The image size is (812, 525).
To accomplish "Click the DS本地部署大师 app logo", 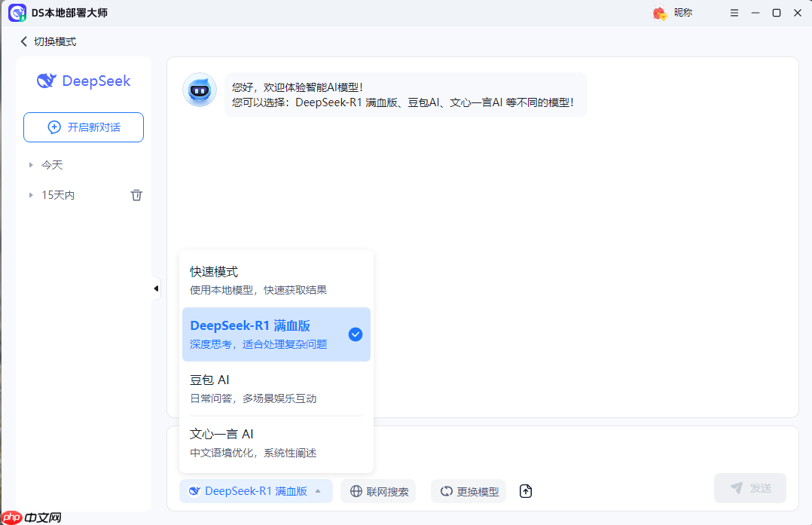I will [x=17, y=13].
